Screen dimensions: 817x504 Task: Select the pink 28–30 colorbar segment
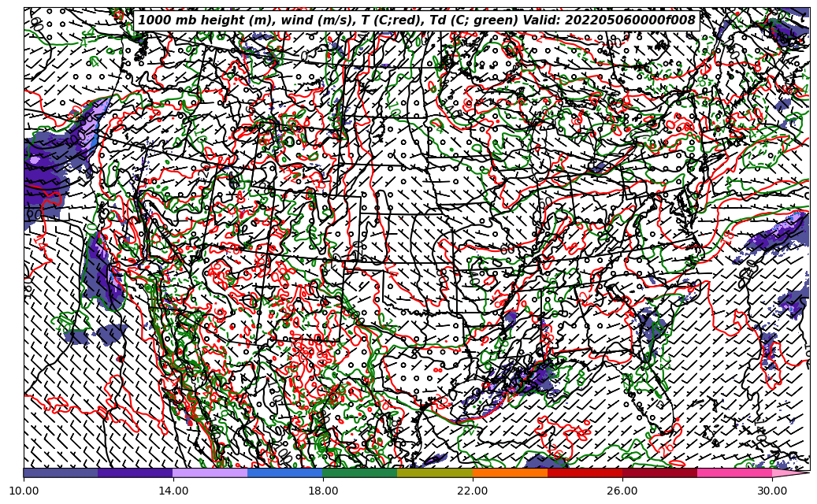point(734,472)
